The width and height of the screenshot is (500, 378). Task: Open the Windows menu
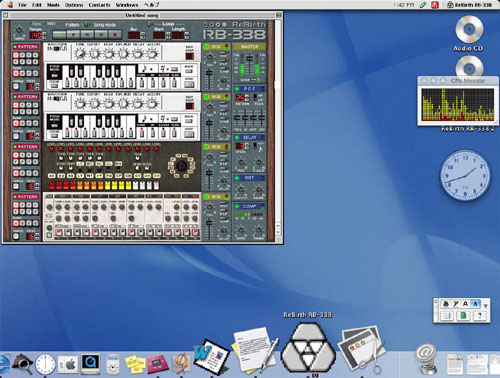coord(127,5)
